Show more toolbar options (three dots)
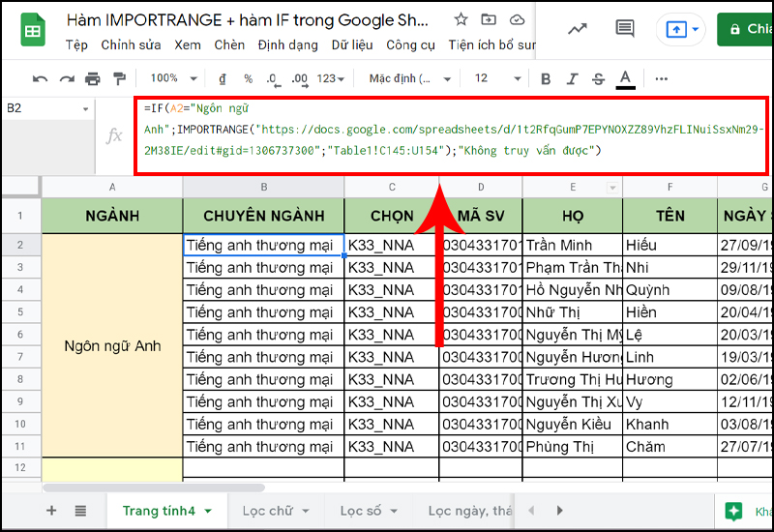The width and height of the screenshot is (774, 532). [662, 79]
